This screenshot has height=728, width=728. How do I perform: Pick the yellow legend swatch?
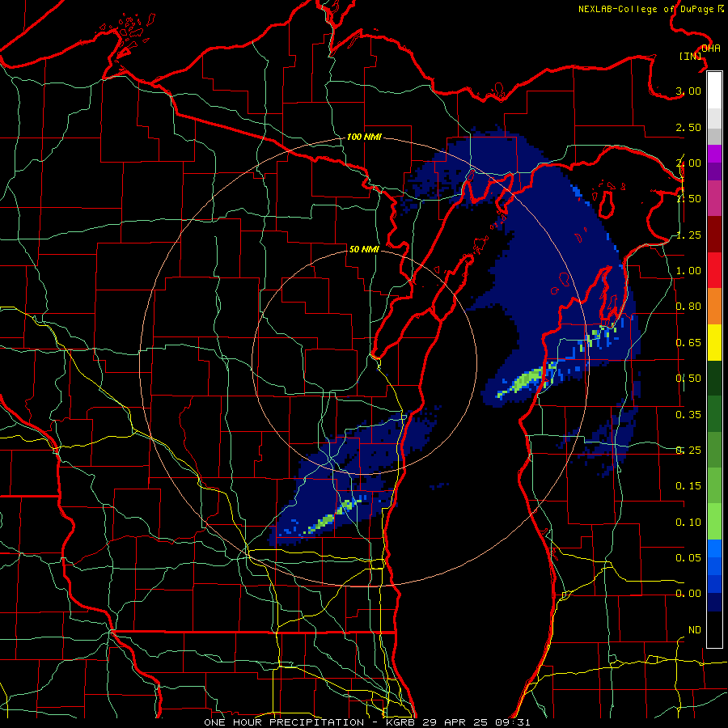coord(714,342)
